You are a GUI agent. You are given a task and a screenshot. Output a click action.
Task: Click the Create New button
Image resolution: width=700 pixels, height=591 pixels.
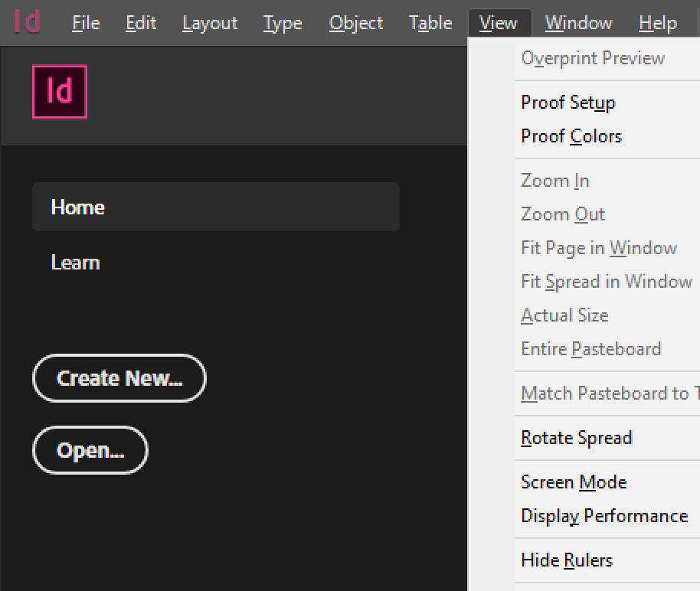pyautogui.click(x=119, y=378)
